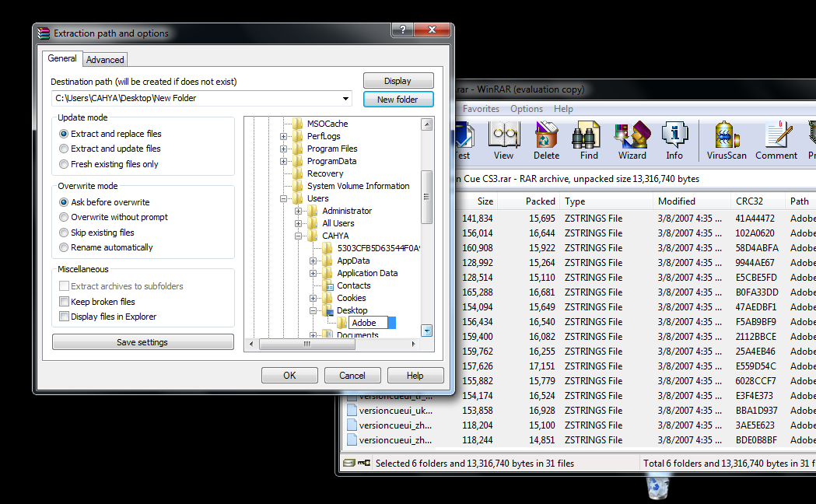
Task: Expand the Application Data tree node
Action: (313, 274)
